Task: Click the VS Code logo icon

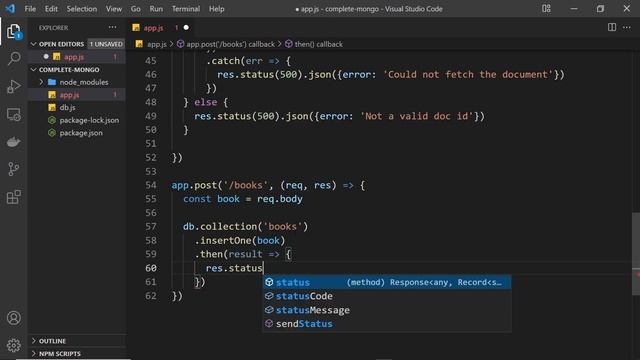Action: pos(10,9)
